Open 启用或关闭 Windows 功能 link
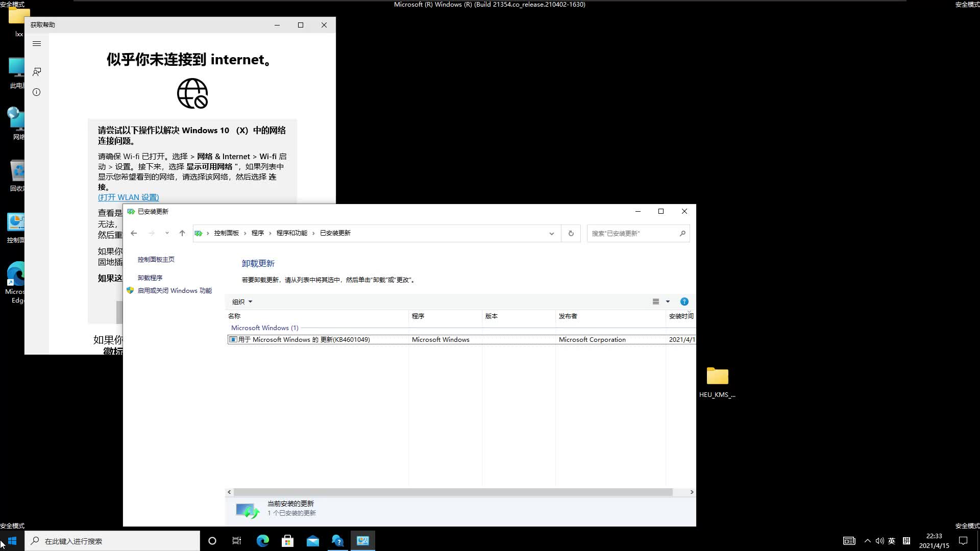Viewport: 980px width, 551px height. (x=175, y=291)
